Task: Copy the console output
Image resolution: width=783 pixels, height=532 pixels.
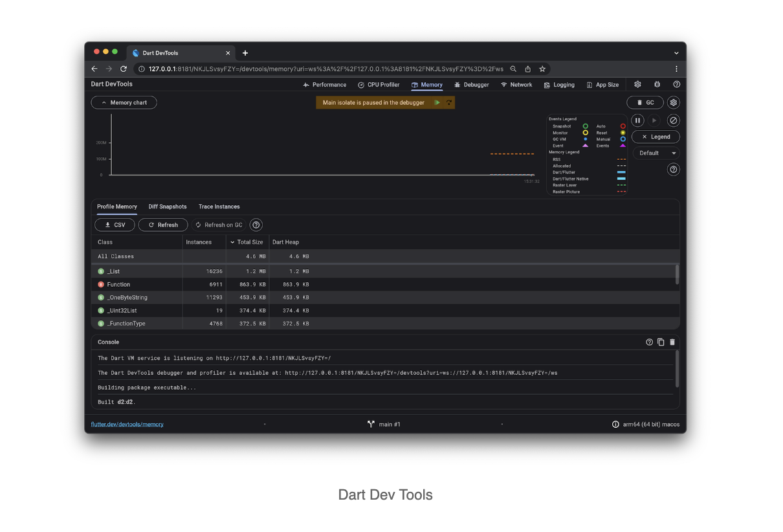Action: [661, 342]
